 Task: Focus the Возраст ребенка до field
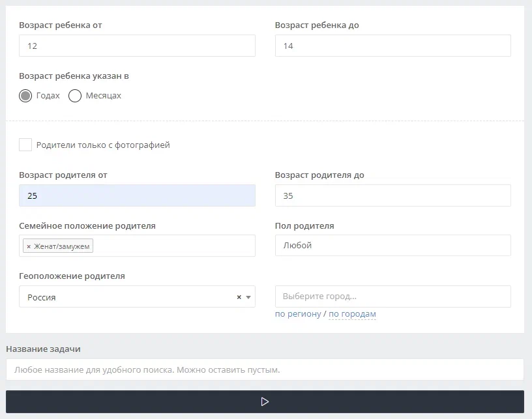coord(392,46)
